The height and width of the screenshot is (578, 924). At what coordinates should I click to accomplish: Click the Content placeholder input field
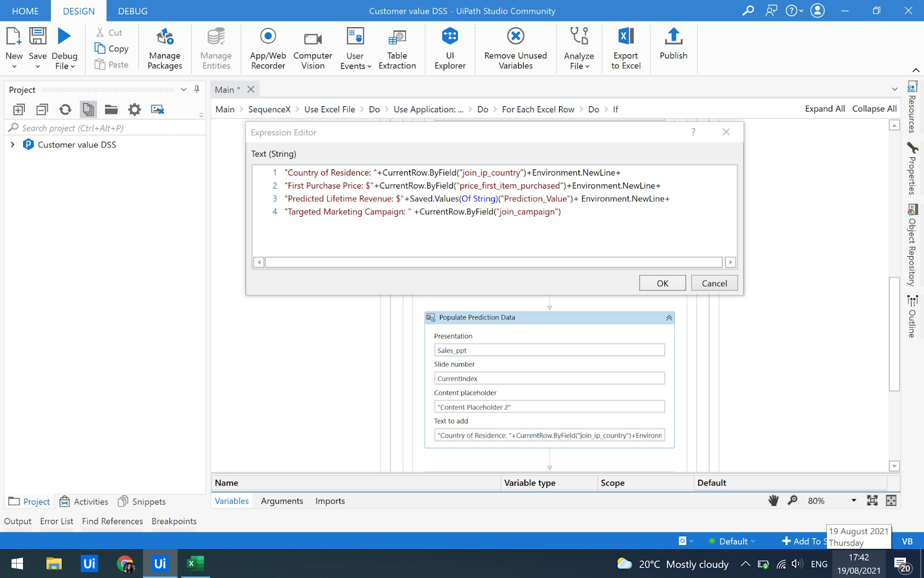click(x=549, y=407)
